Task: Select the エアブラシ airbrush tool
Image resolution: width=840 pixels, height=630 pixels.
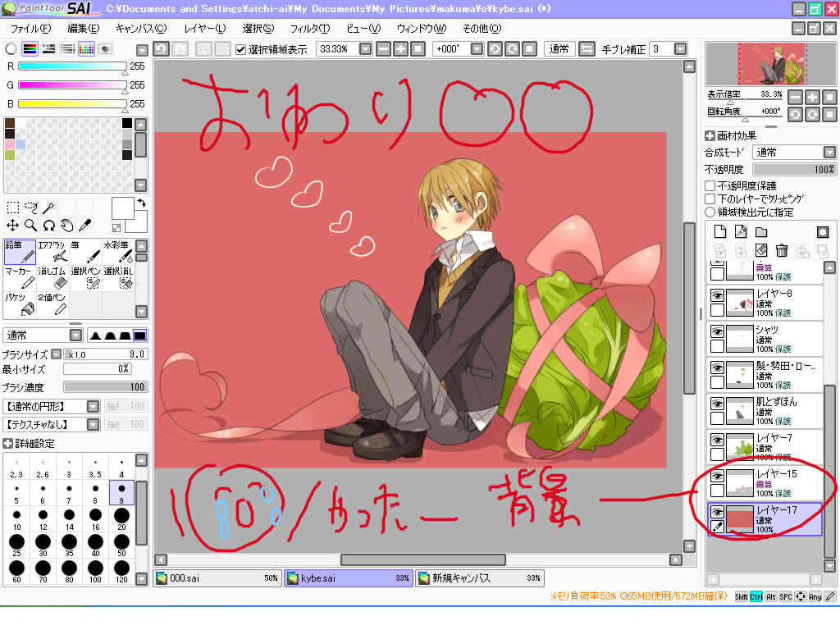Action: 52,252
